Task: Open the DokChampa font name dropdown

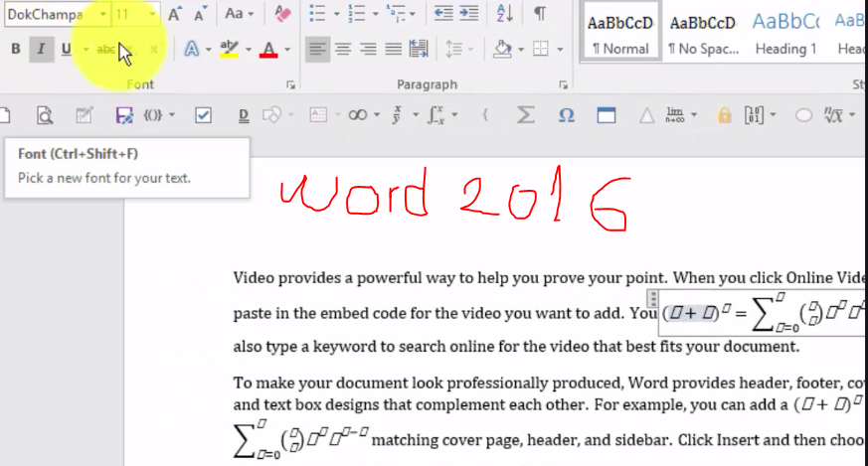Action: click(102, 14)
